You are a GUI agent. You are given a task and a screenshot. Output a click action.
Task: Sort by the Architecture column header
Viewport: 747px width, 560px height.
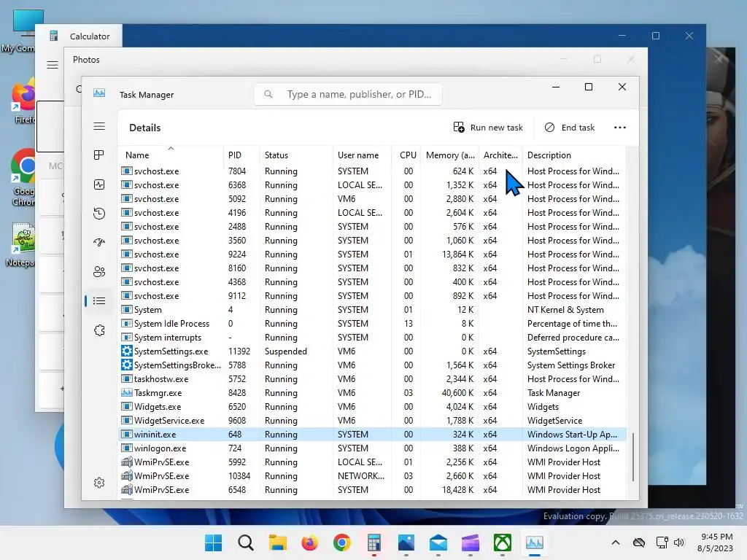pyautogui.click(x=500, y=155)
